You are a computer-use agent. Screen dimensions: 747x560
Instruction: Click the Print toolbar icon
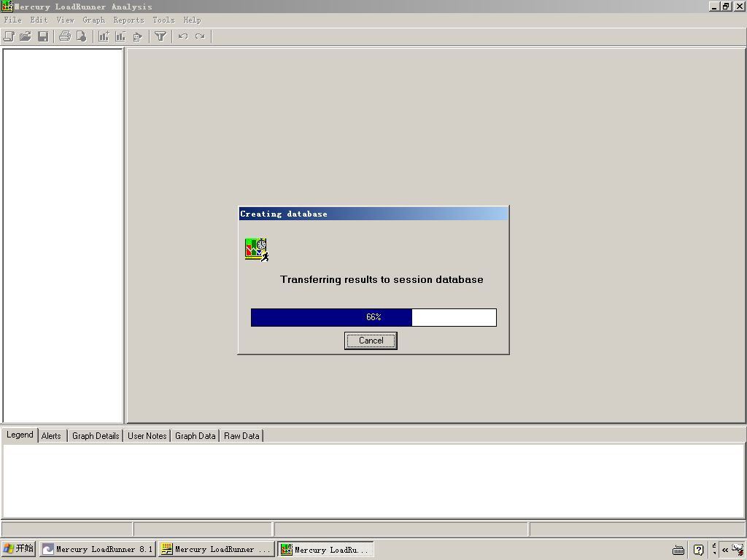point(65,36)
